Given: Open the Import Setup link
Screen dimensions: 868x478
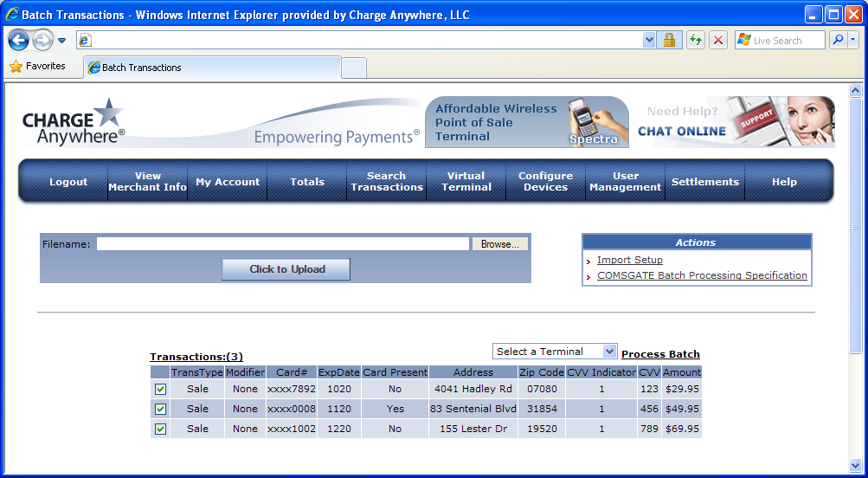Looking at the screenshot, I should pos(630,260).
